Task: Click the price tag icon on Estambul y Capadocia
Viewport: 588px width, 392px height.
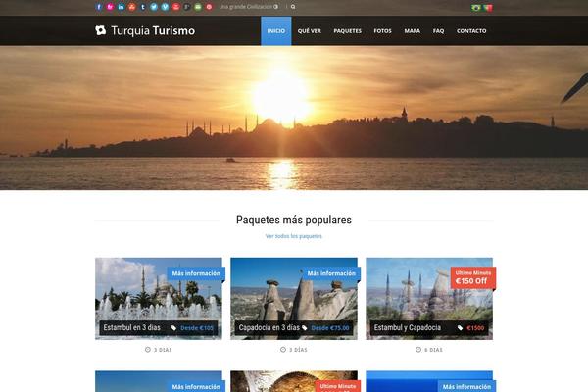Action: 461,328
